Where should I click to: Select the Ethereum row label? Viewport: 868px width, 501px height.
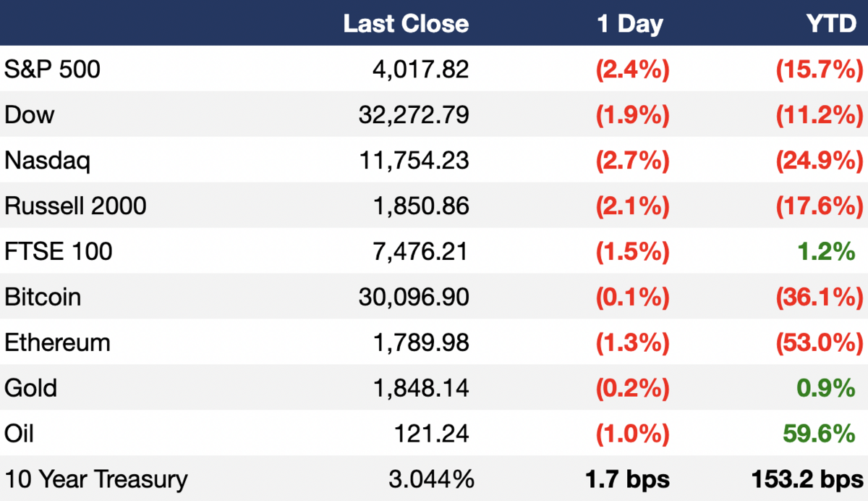(x=57, y=342)
